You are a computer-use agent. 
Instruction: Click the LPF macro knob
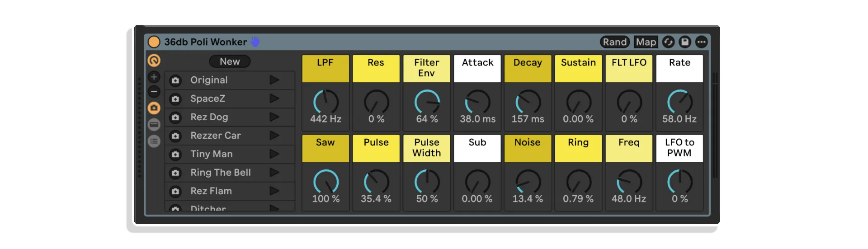click(x=325, y=102)
